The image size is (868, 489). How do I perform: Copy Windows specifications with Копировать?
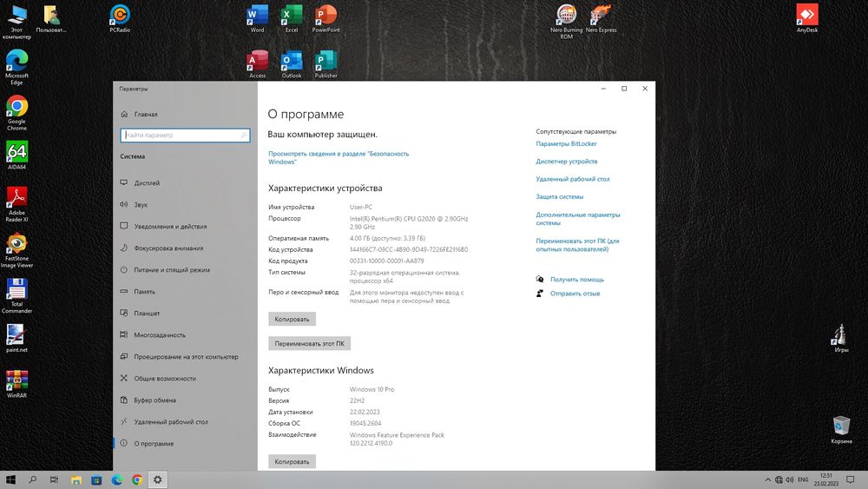[292, 461]
